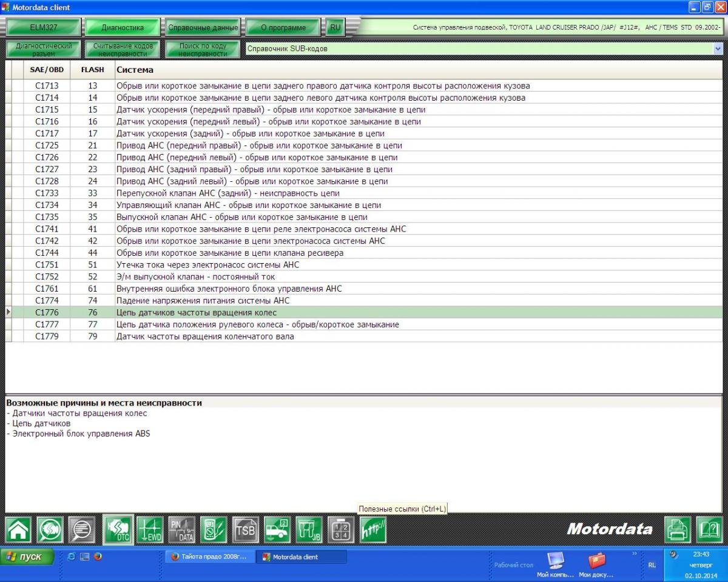Screen dimensions: 728x582
Task: Select highlighted row C1776
Action: click(x=364, y=312)
